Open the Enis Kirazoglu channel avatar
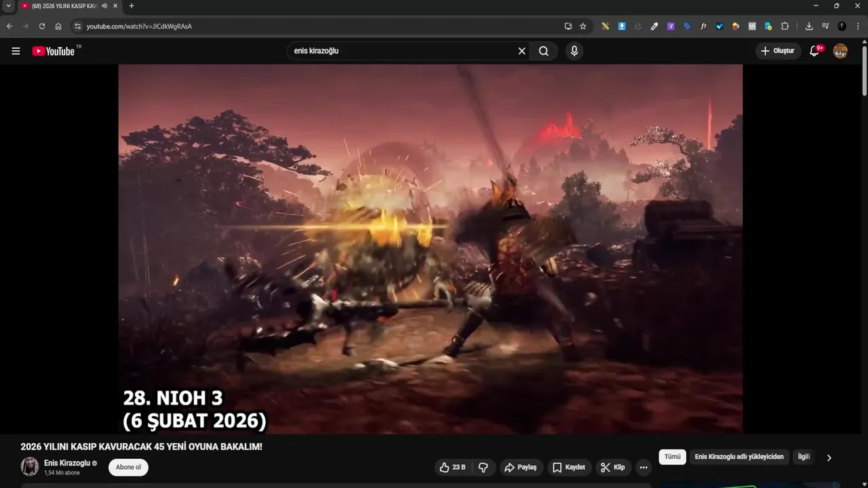The image size is (868, 488). [x=30, y=466]
